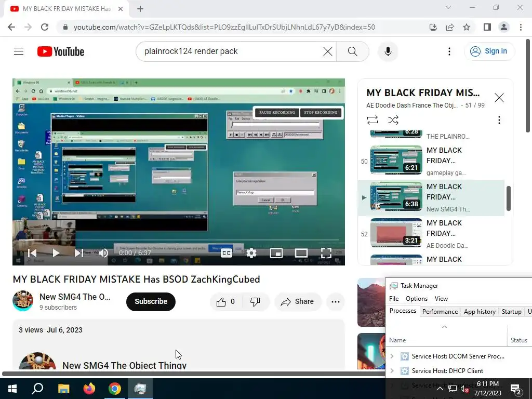Viewport: 532px width, 399px height.
Task: Open the YouTube hamburger guide menu
Action: 19,51
